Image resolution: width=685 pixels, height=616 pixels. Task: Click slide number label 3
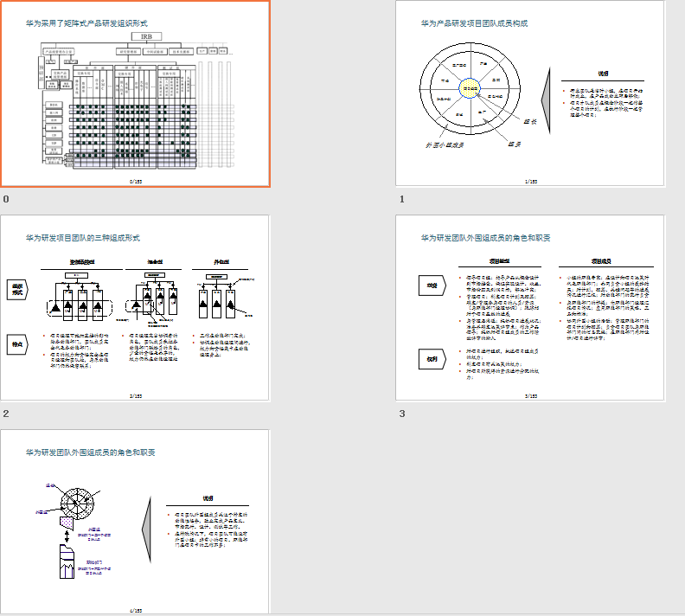click(x=402, y=414)
